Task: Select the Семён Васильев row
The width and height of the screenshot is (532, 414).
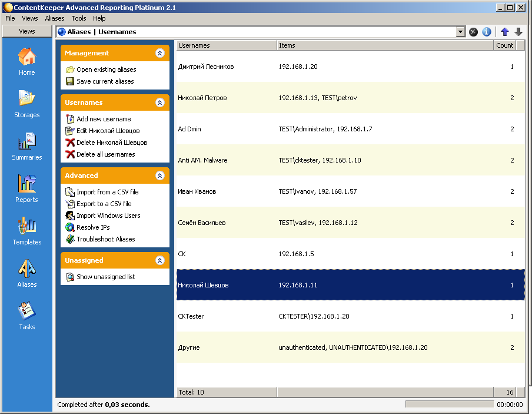Action: [351, 223]
